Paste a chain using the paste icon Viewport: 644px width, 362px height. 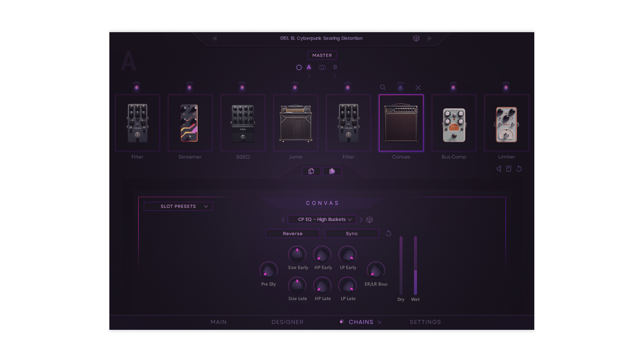332,171
